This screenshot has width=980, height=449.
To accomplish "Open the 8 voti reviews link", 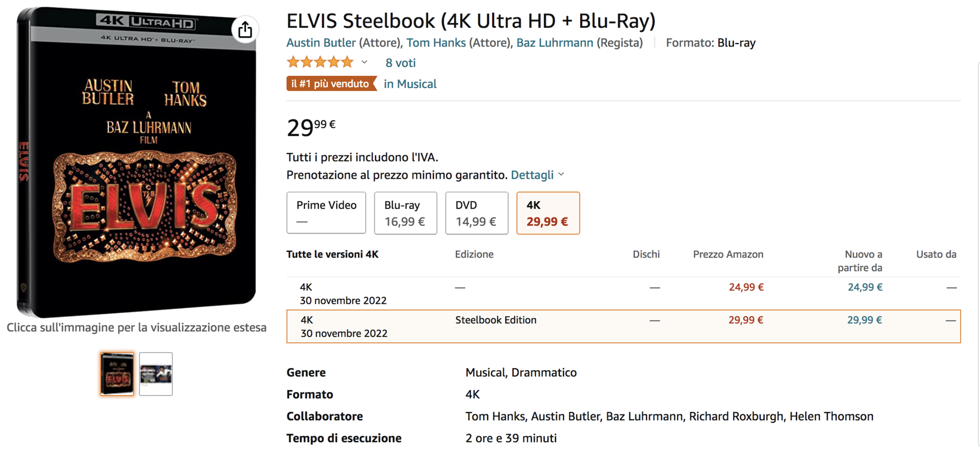I will point(400,63).
